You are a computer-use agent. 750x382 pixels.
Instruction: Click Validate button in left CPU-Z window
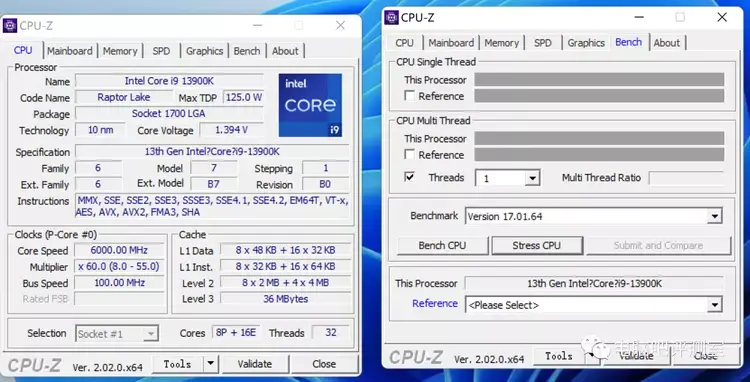click(x=254, y=364)
